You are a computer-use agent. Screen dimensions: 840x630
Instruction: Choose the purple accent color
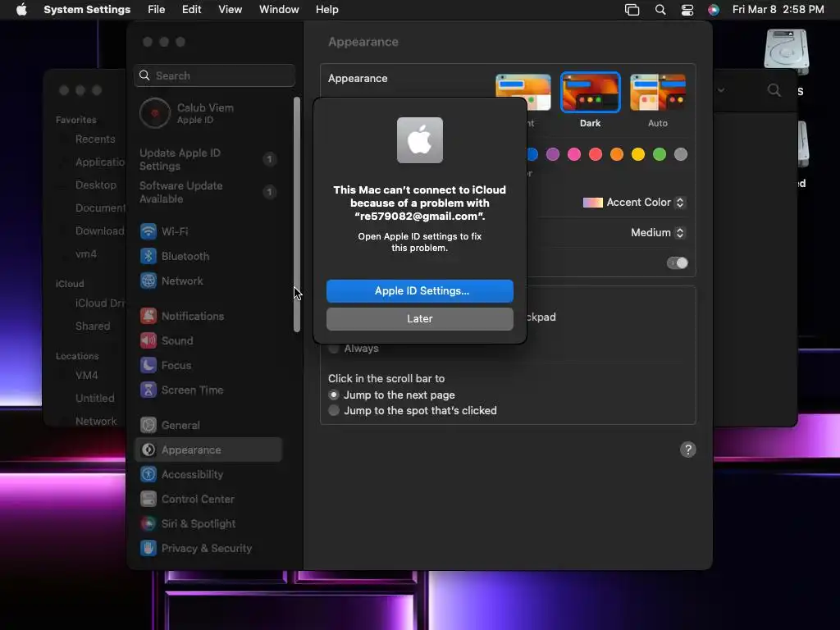pyautogui.click(x=553, y=154)
